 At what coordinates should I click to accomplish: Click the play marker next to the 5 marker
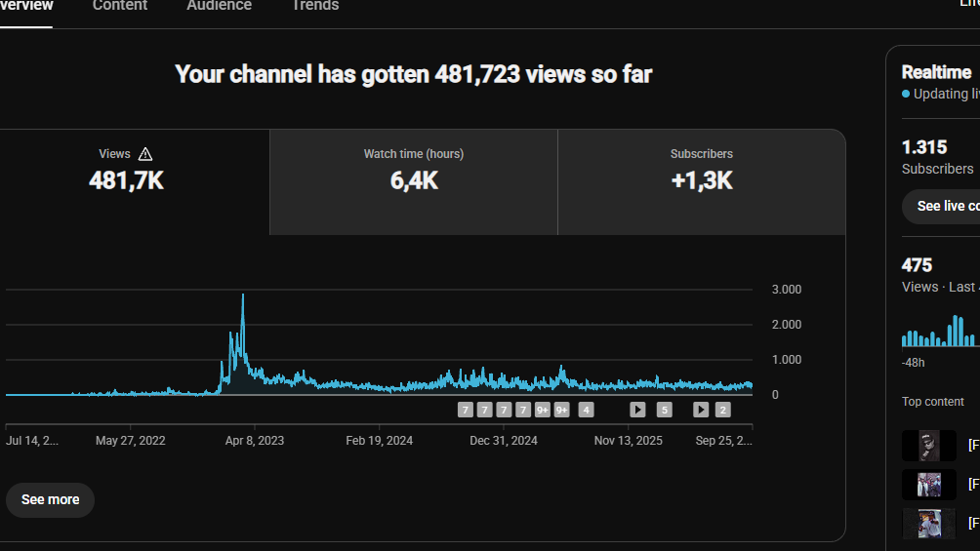[637, 410]
